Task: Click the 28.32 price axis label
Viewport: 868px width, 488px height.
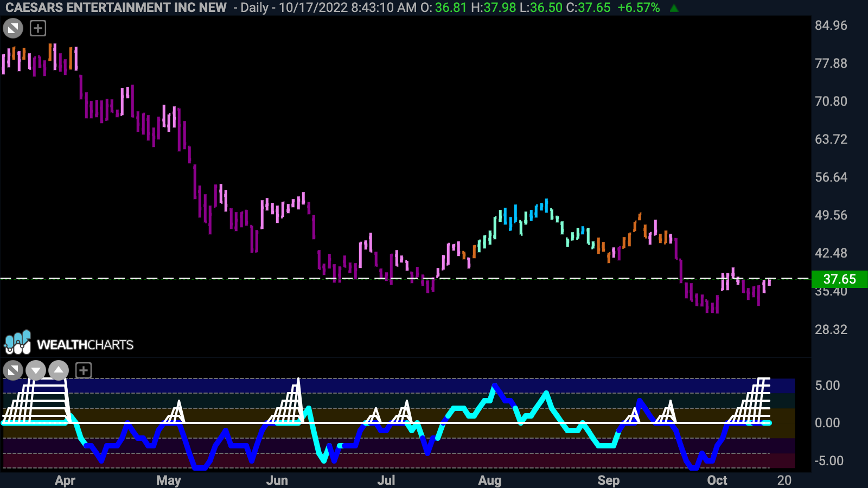Action: [x=831, y=330]
